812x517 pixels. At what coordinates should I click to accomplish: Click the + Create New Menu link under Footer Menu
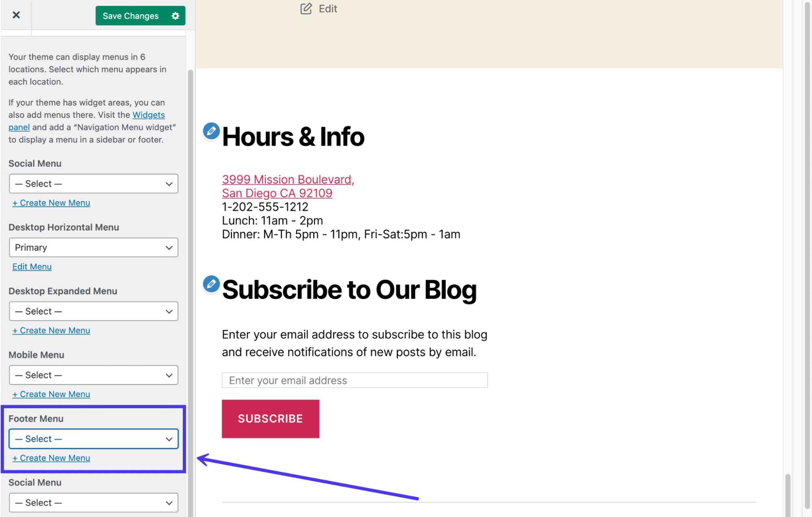pos(51,458)
